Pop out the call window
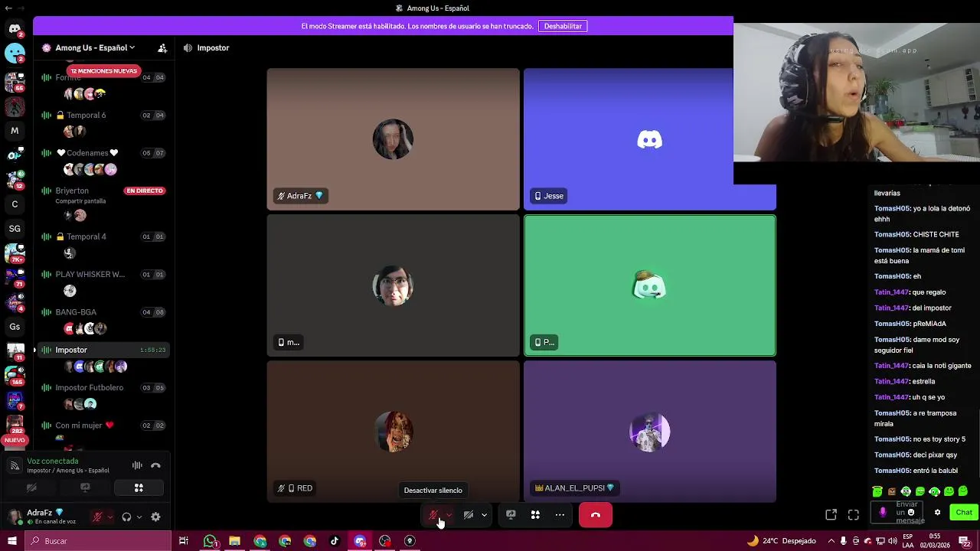 [831, 515]
